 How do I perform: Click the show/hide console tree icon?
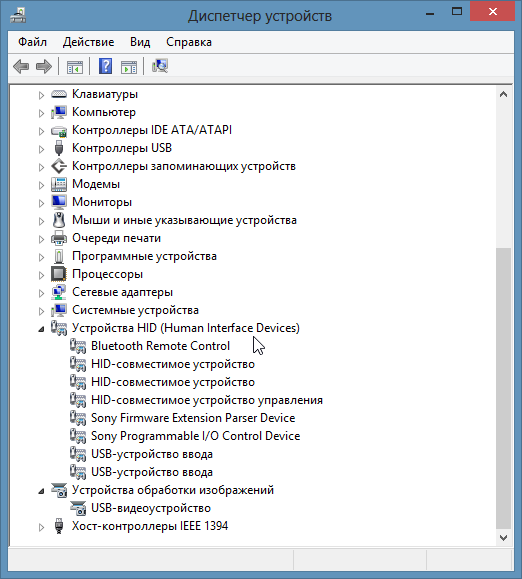pos(75,67)
